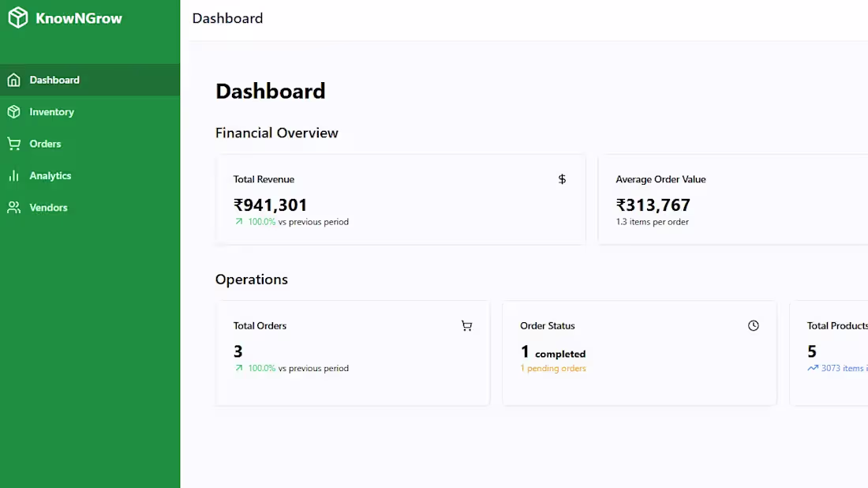This screenshot has height=488, width=868.
Task: Click the Orders shopping cart sidebar icon
Action: (13, 144)
